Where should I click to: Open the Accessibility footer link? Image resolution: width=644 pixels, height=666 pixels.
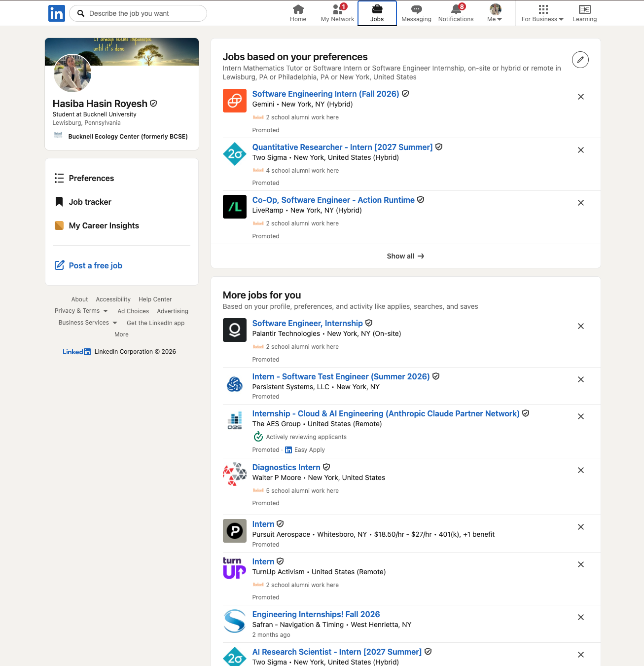click(x=113, y=299)
